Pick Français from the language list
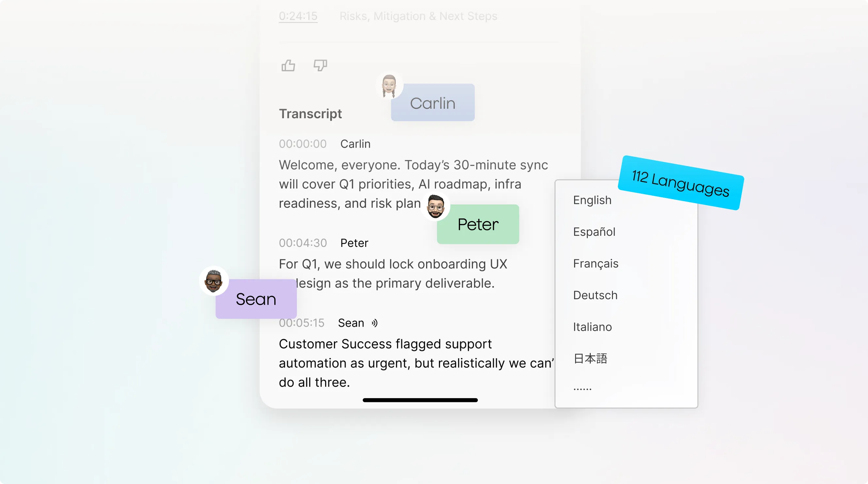 click(595, 264)
